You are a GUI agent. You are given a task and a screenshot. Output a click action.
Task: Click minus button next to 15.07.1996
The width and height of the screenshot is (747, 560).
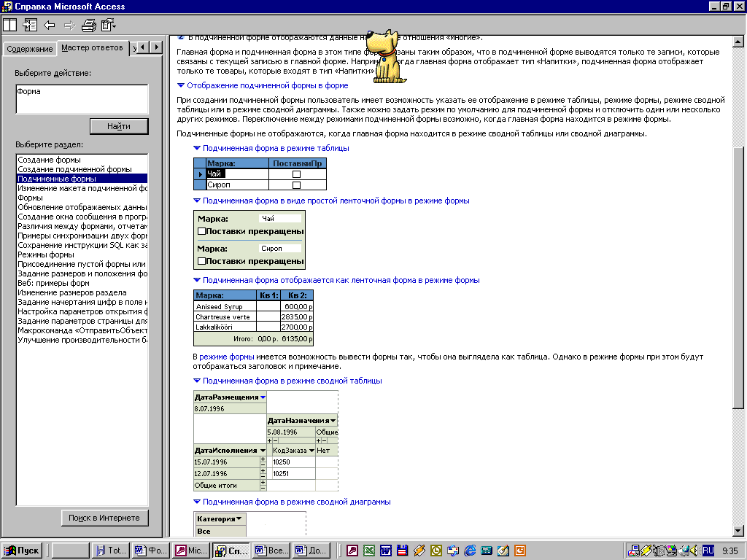263,464
